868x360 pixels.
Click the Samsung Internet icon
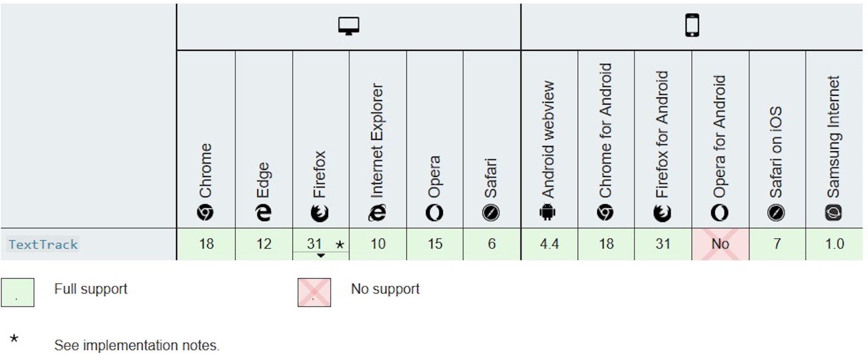[833, 212]
